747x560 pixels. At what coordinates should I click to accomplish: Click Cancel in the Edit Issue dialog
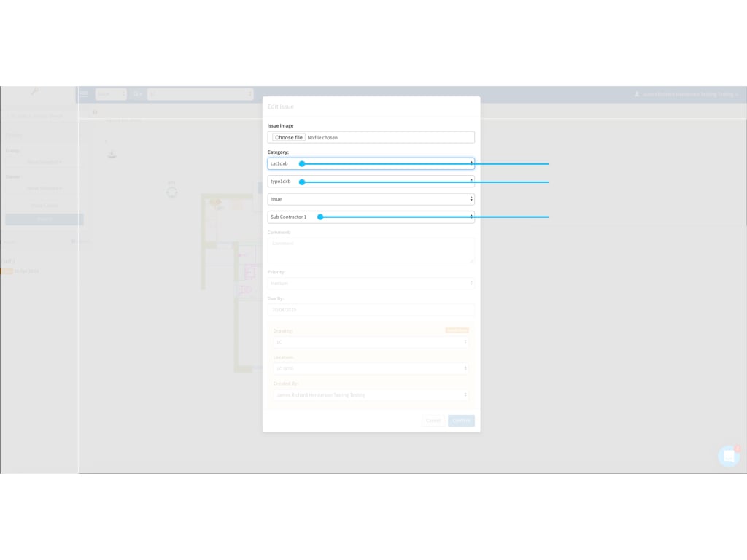[x=433, y=421]
